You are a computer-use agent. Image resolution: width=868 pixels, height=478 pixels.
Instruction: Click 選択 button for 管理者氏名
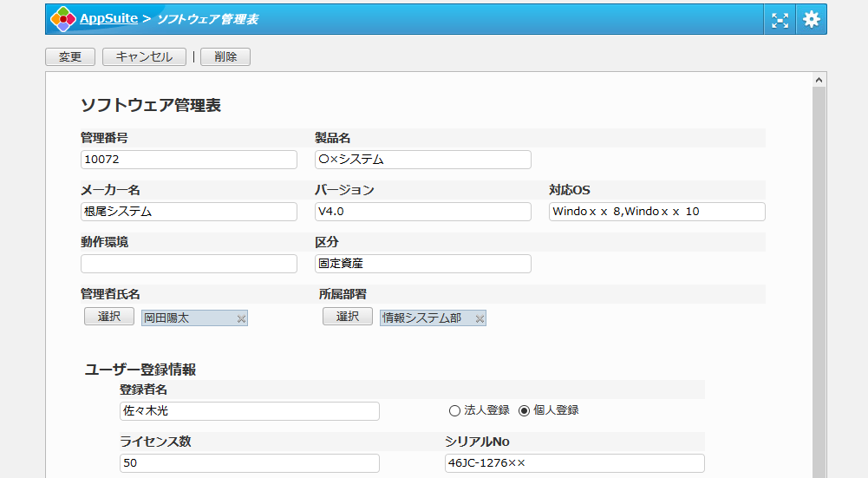109,317
